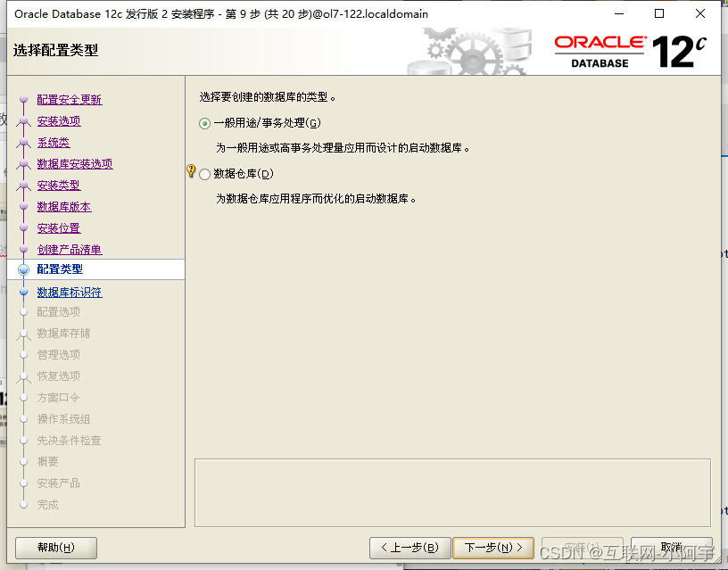Jump to 数据库安装选项 step
The width and height of the screenshot is (728, 570).
pyautogui.click(x=75, y=164)
